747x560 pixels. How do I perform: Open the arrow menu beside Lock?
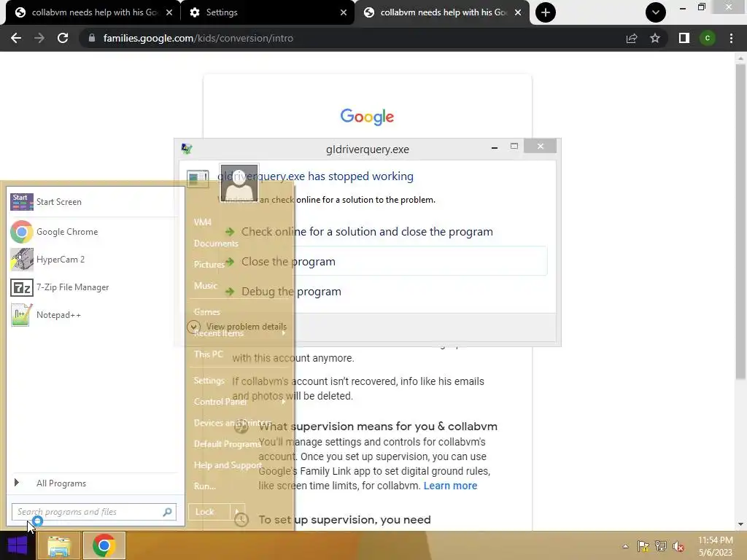pyautogui.click(x=237, y=512)
